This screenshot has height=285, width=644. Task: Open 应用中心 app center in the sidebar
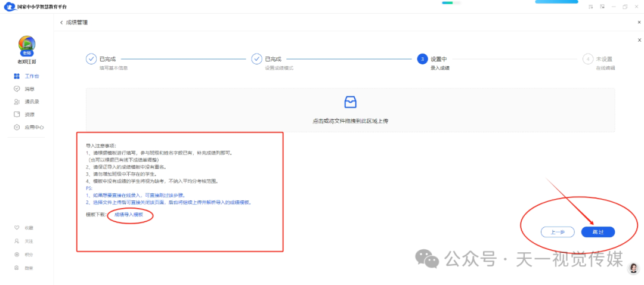[29, 128]
